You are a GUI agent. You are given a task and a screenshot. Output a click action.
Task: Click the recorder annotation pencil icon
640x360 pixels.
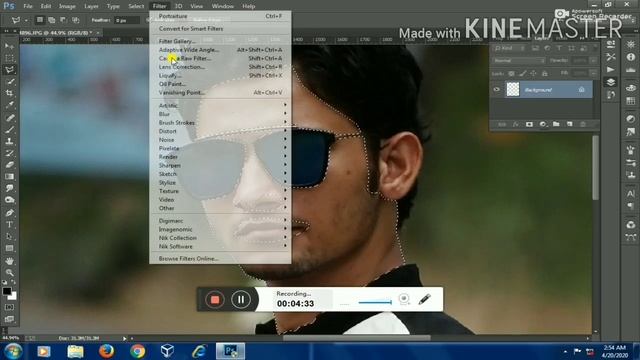tap(424, 299)
